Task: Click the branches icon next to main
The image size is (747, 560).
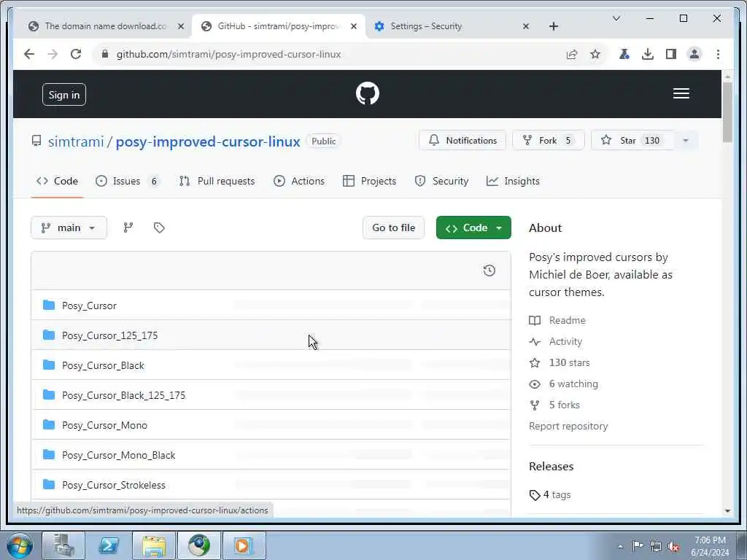Action: pyautogui.click(x=128, y=227)
